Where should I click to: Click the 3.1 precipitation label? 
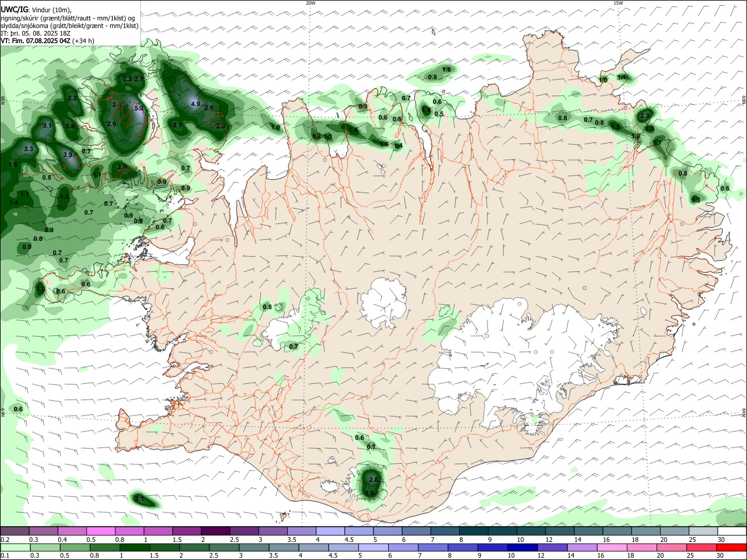tap(48, 125)
